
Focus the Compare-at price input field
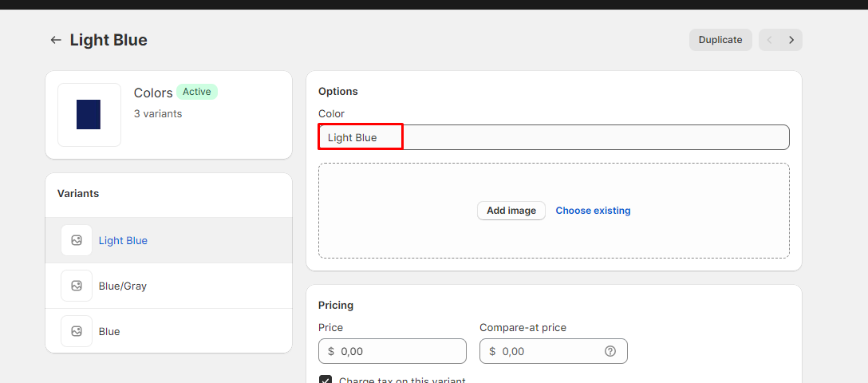point(546,351)
